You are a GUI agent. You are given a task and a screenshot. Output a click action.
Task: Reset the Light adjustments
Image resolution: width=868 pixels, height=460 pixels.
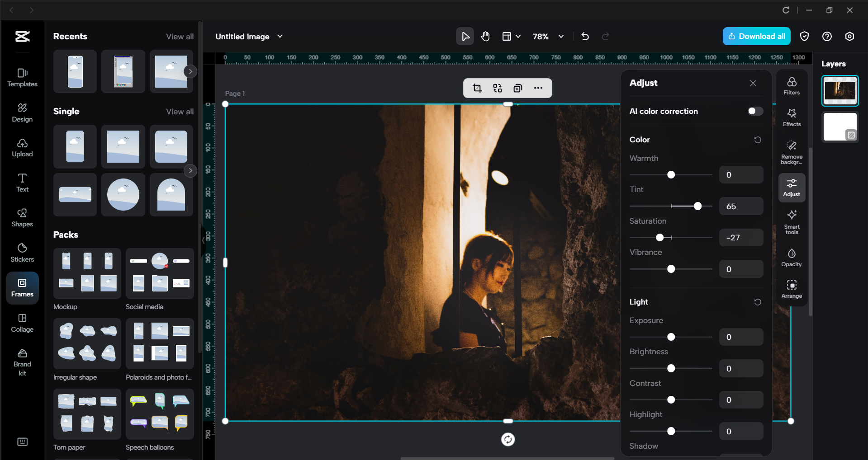(758, 302)
